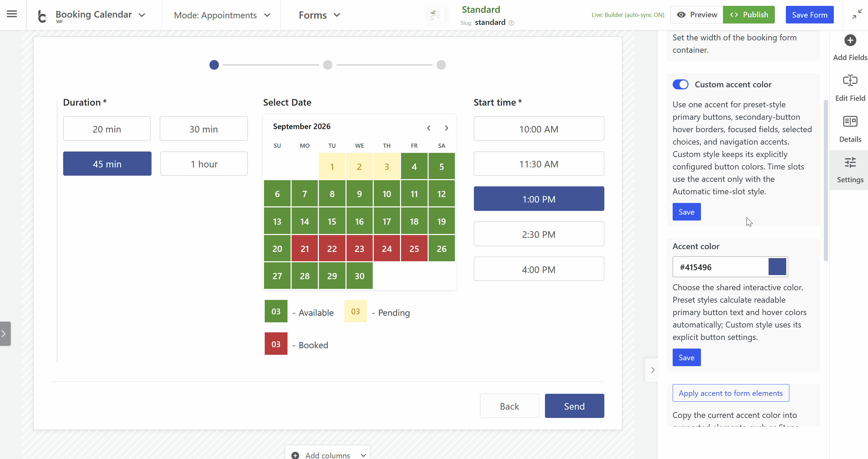Click the #415496 accent color field

point(721,267)
